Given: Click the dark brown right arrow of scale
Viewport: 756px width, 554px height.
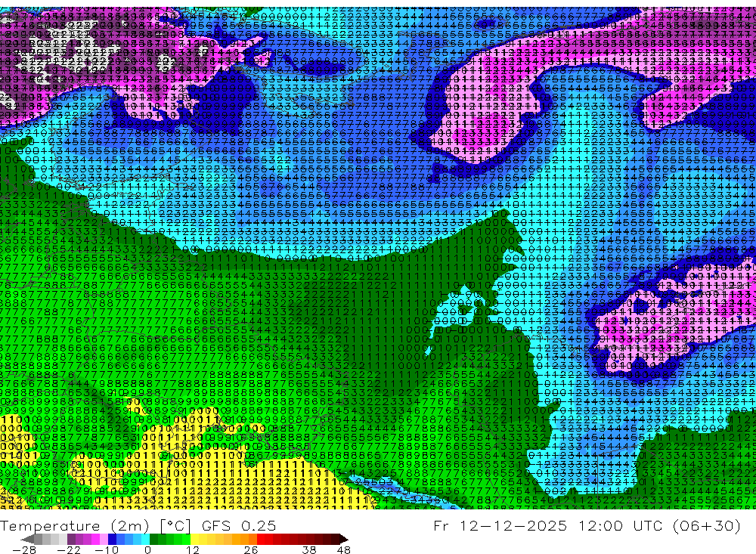Looking at the screenshot, I should (x=344, y=539).
